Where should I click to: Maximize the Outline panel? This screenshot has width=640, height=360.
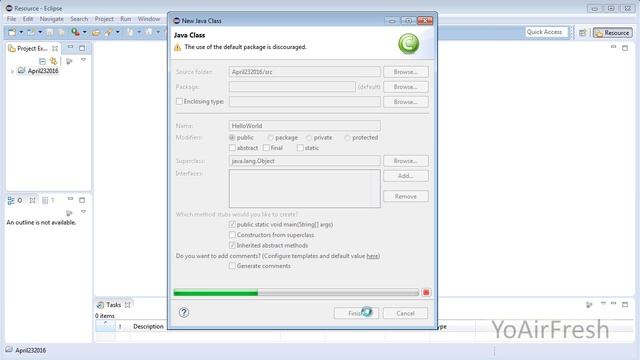(x=82, y=200)
